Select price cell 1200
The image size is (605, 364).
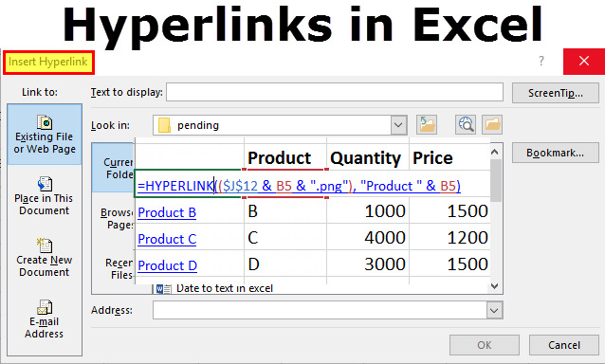point(449,238)
